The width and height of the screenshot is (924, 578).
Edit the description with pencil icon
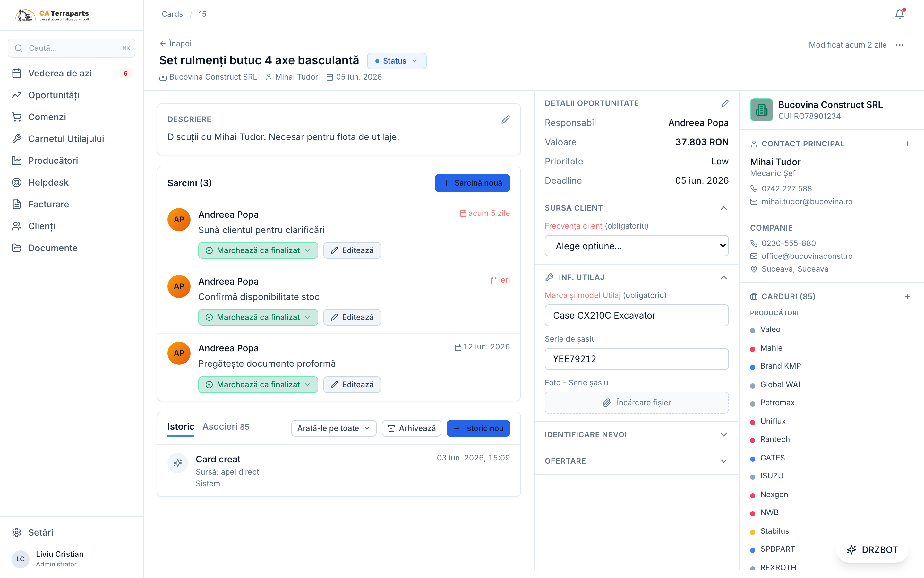pos(505,119)
